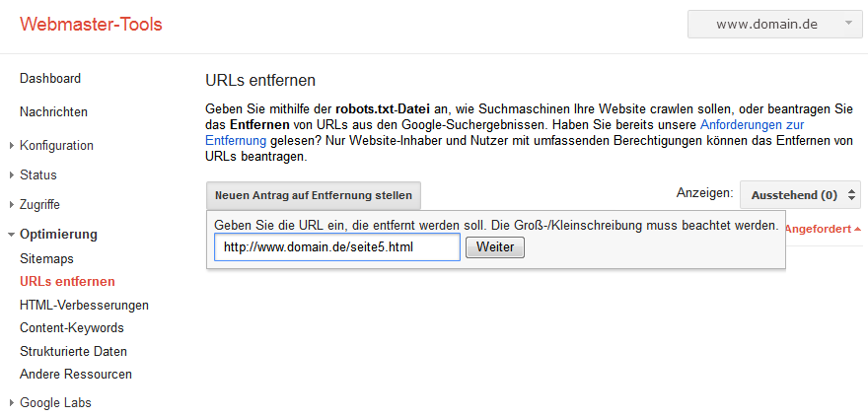Expand the Google Labs menu section
Image resolution: width=868 pixels, height=417 pixels.
point(55,402)
